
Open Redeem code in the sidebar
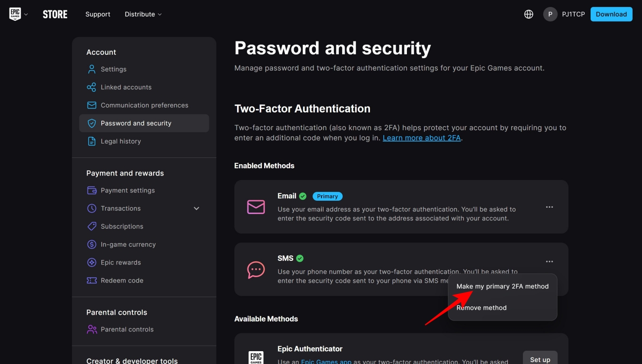coord(144,281)
